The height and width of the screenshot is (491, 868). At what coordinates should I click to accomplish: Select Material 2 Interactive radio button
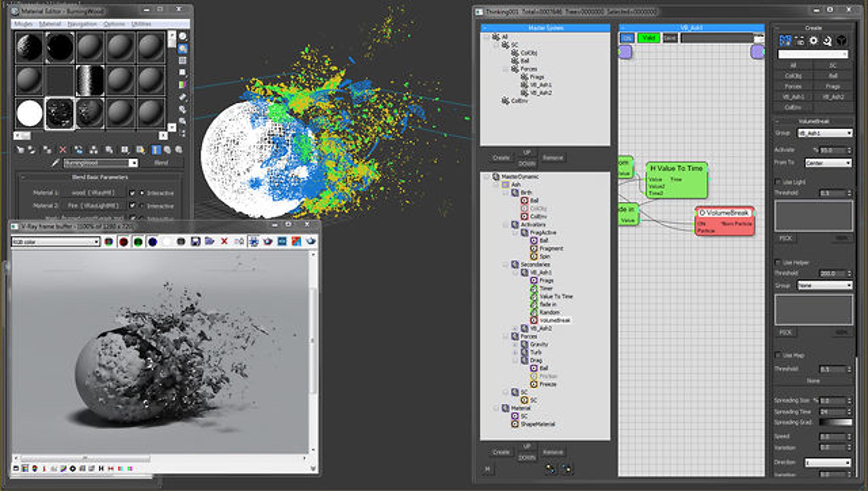[142, 206]
